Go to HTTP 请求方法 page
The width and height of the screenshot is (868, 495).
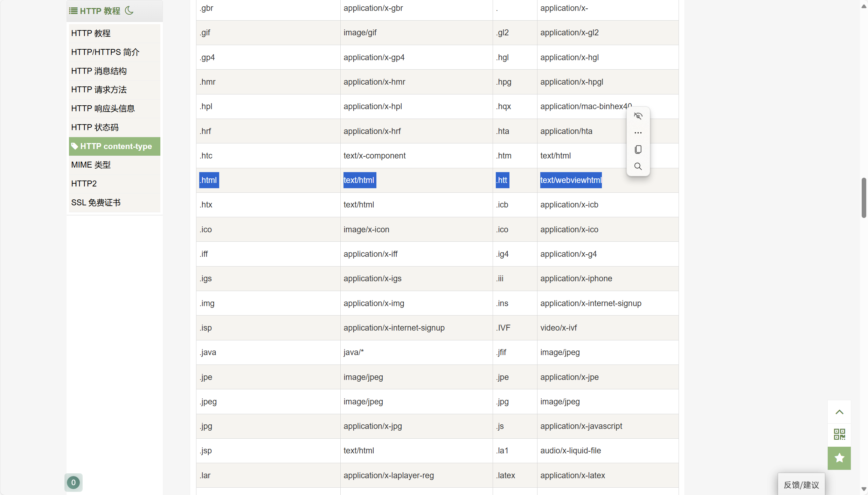tap(99, 90)
